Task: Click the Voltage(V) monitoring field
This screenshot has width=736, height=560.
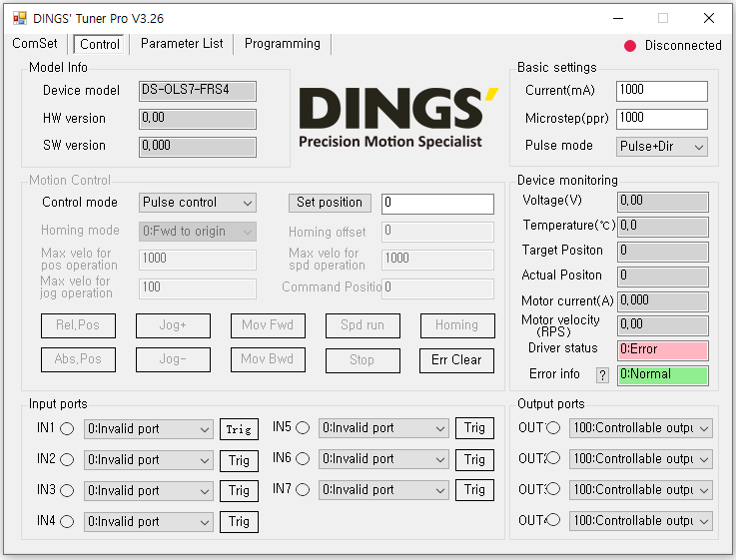Action: coord(663,202)
